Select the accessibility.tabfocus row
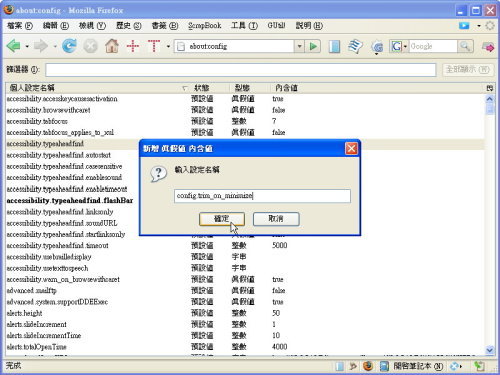 tap(245, 121)
